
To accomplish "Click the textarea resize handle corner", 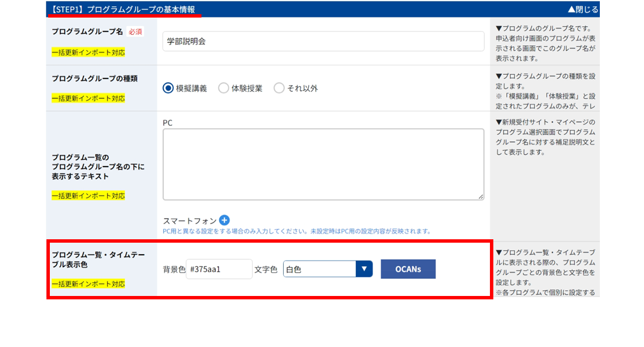I will click(x=480, y=197).
